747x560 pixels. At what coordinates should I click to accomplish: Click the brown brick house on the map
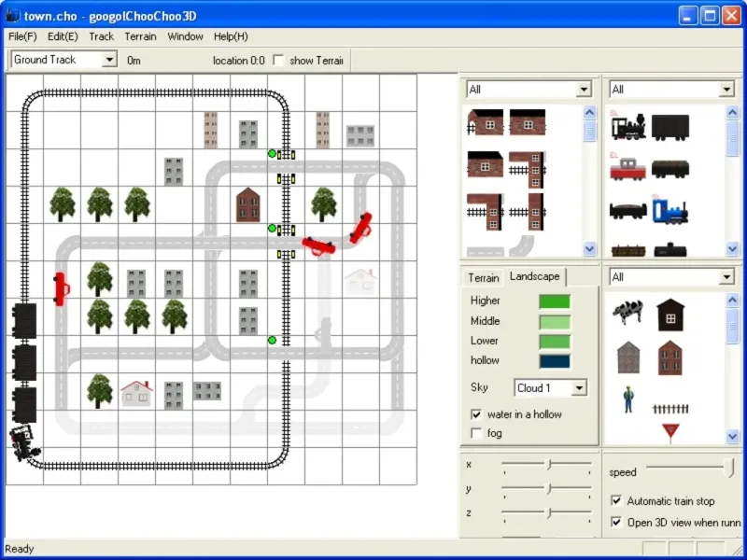click(248, 204)
